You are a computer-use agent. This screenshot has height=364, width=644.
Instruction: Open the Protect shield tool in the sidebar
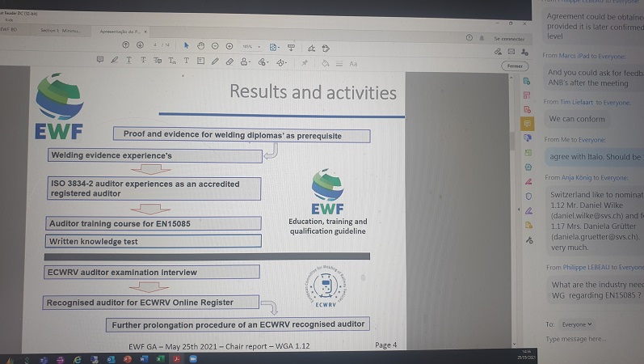coord(528,197)
